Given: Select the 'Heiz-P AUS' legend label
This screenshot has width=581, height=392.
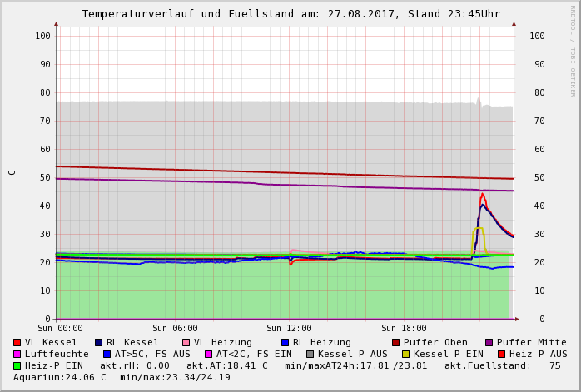Looking at the screenshot, I should pos(539,355).
